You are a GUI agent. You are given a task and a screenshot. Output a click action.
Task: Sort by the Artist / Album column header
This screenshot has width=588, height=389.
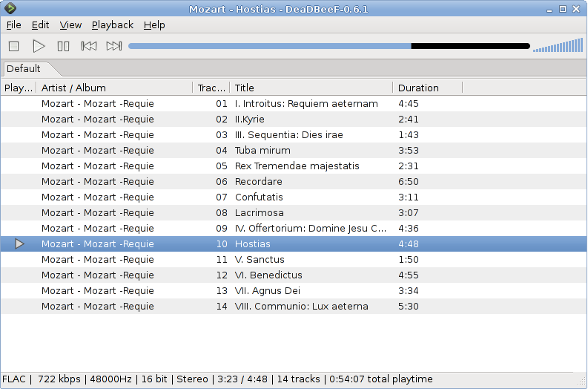pyautogui.click(x=114, y=88)
